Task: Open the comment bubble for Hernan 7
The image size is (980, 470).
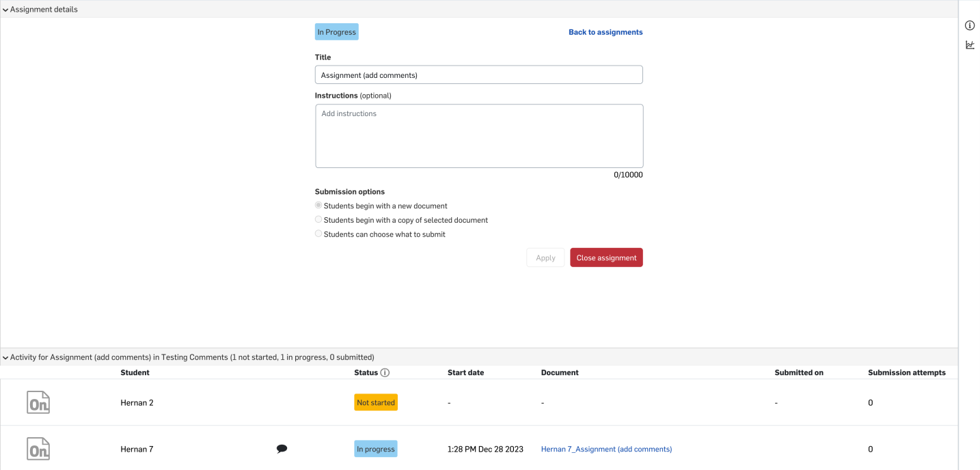Action: pyautogui.click(x=282, y=449)
